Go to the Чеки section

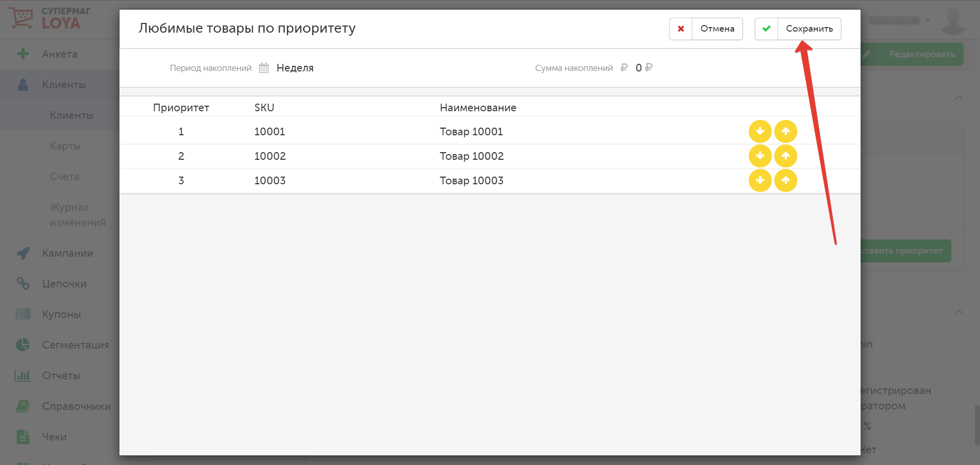(x=54, y=437)
